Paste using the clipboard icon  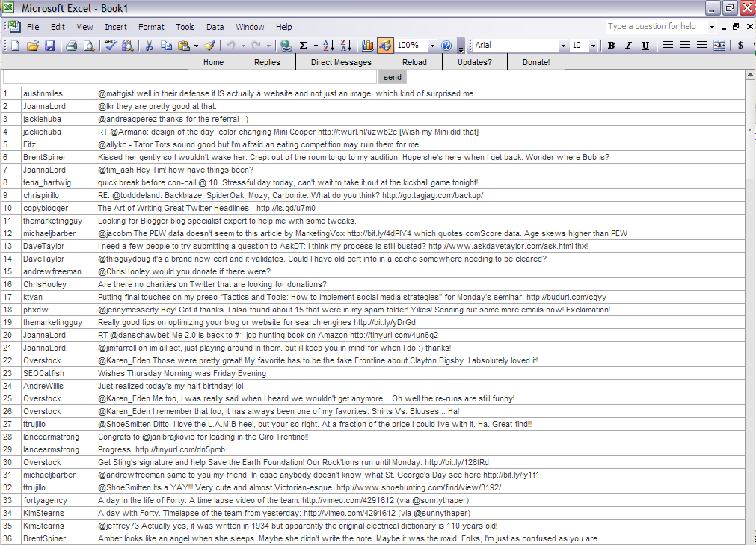[x=184, y=46]
